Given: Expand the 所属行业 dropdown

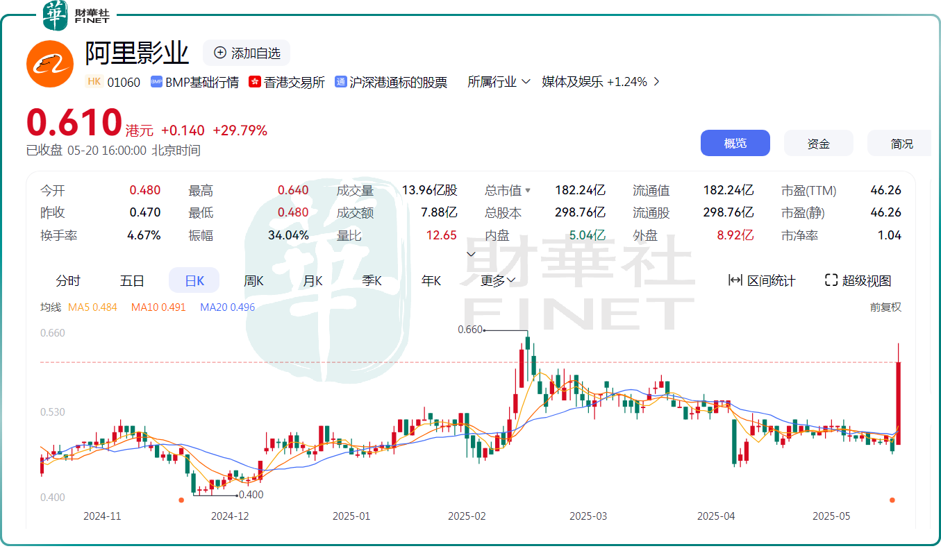Looking at the screenshot, I should 499,82.
